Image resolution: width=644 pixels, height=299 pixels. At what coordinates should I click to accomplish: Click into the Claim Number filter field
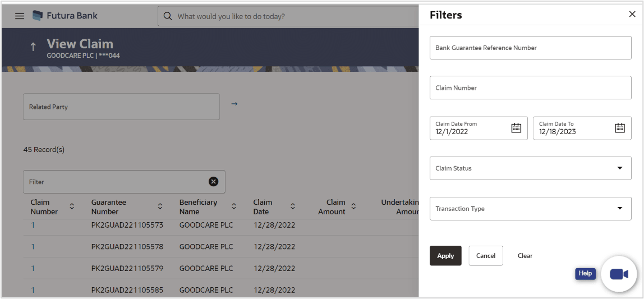[x=530, y=88]
